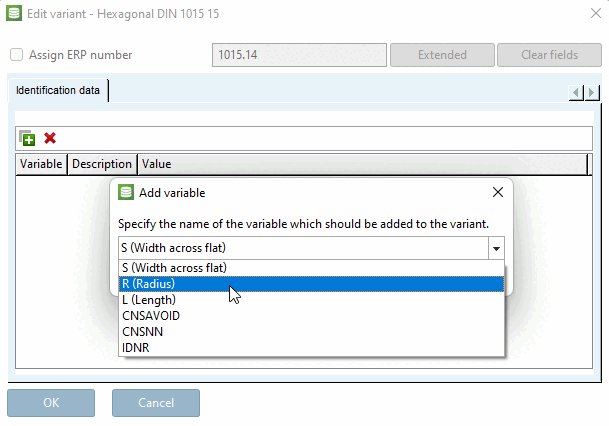609x426 pixels.
Task: Click the Add variable dialog icon
Action: 126,193
